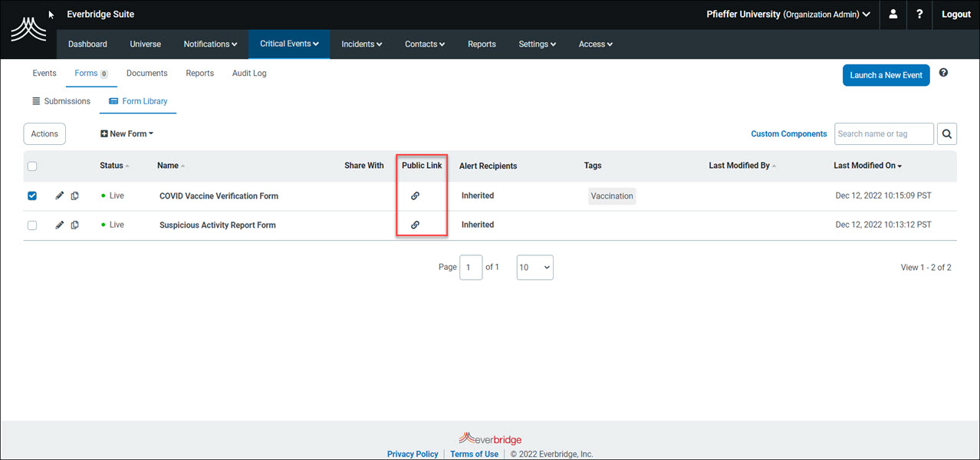The height and width of the screenshot is (460, 980).
Task: Open public link for COVID Vaccine form
Action: (415, 195)
